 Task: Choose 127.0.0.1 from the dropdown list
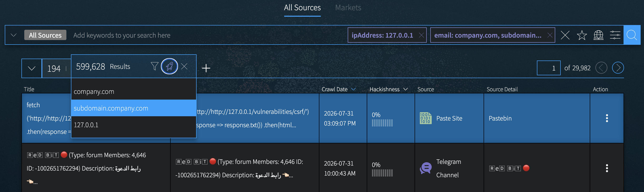(134, 125)
